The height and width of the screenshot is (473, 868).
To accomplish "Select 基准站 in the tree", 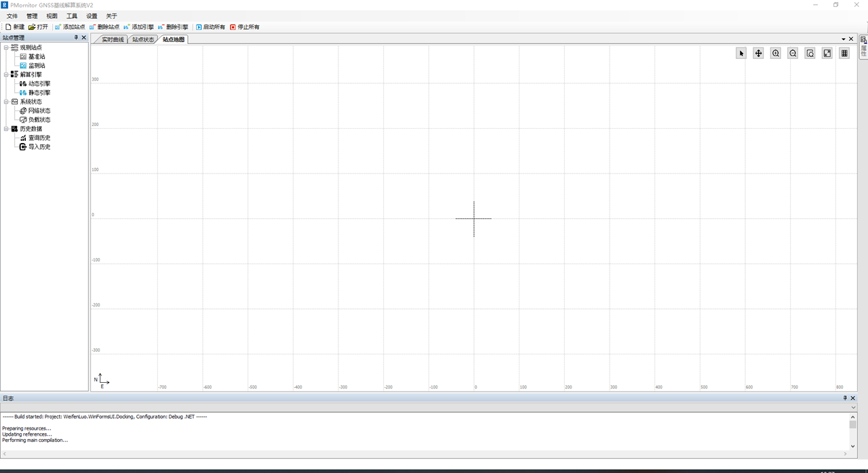I will (37, 57).
